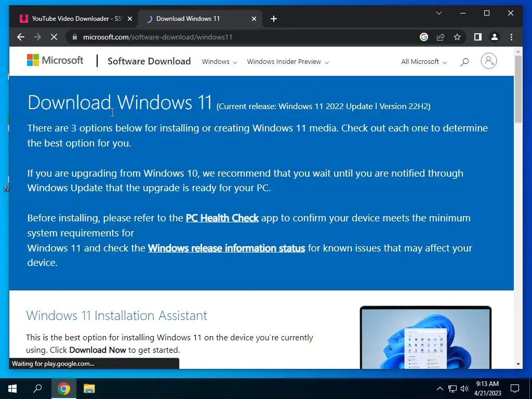This screenshot has width=532, height=399.
Task: Click the Windows 11 Installation Assistant heading
Action: point(116,315)
